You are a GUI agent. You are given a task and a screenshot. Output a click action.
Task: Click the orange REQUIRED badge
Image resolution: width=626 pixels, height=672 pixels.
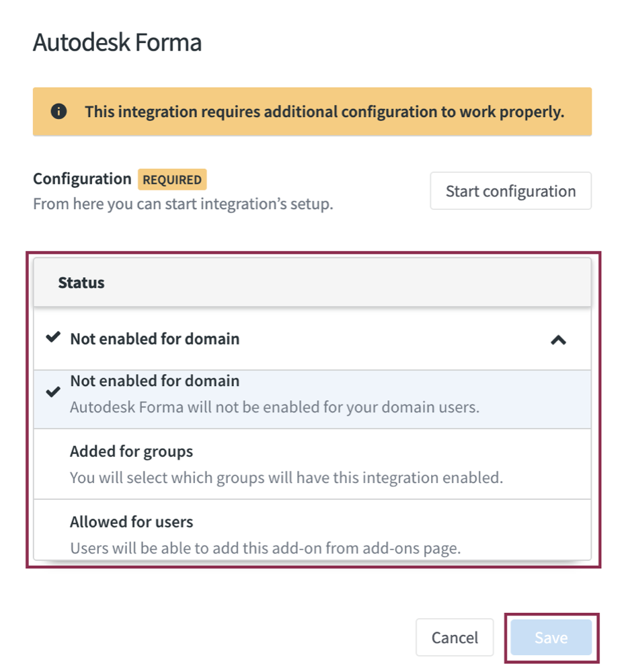(172, 180)
